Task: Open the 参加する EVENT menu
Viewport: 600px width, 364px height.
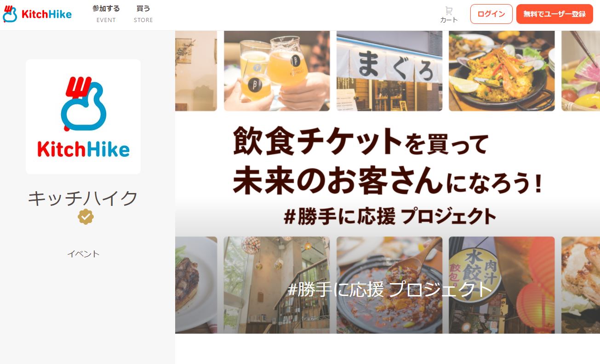Action: pyautogui.click(x=106, y=14)
